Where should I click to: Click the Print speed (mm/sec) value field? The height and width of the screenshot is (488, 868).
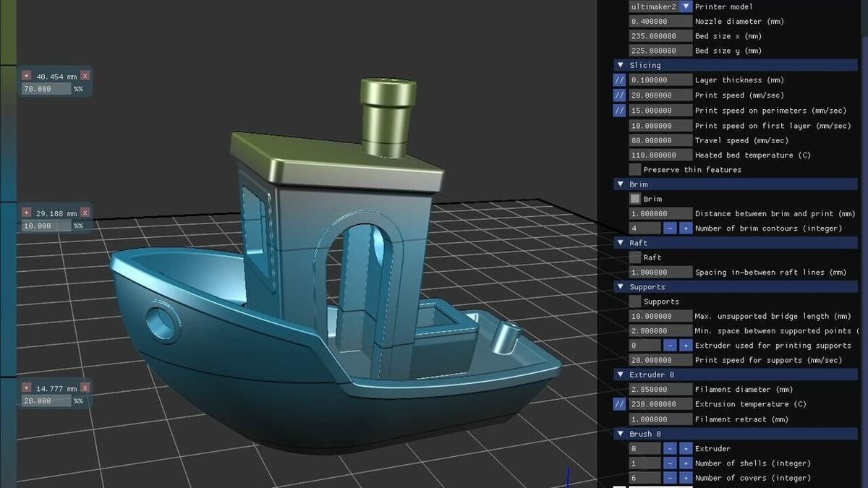660,95
